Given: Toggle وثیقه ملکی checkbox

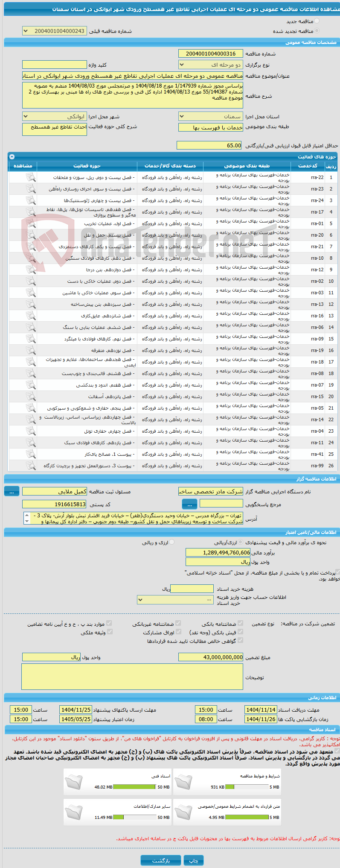Looking at the screenshot, I should click(x=110, y=632).
